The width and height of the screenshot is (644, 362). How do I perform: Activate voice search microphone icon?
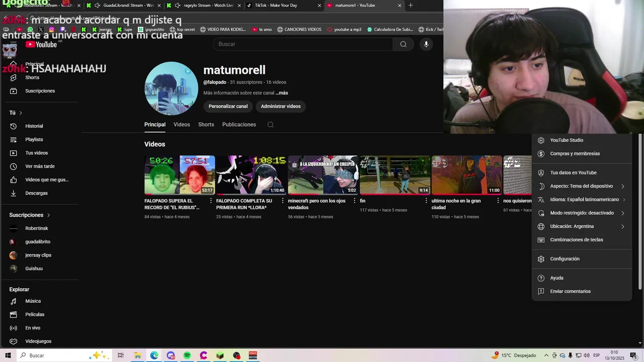point(426,44)
